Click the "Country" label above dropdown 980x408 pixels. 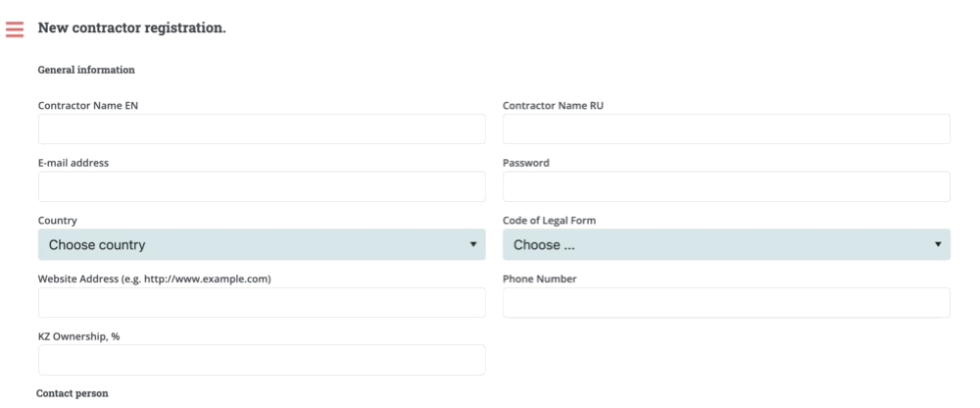(x=58, y=221)
